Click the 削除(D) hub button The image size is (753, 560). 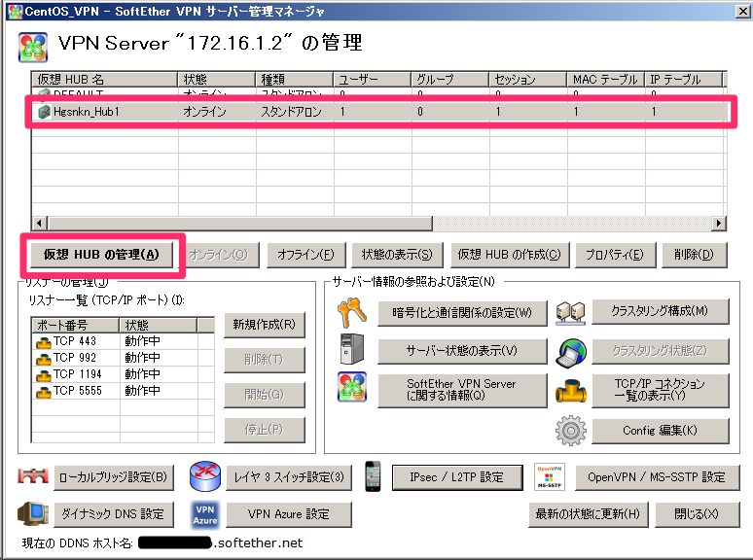point(694,255)
